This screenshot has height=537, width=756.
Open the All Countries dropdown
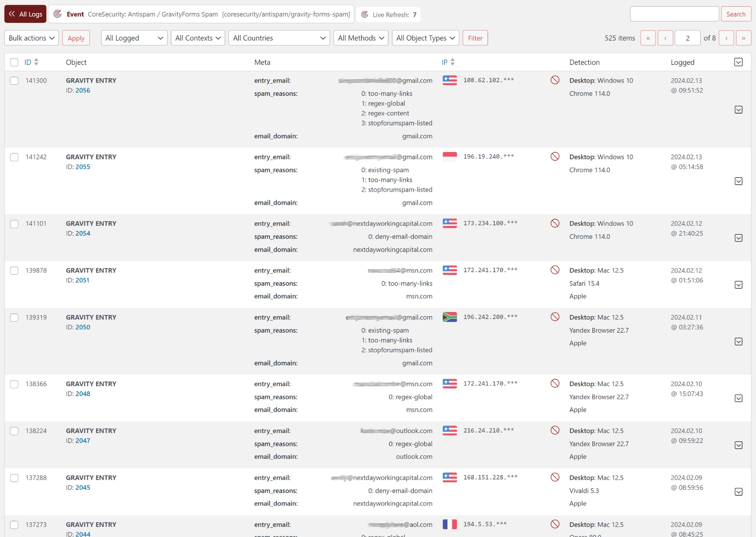[279, 38]
